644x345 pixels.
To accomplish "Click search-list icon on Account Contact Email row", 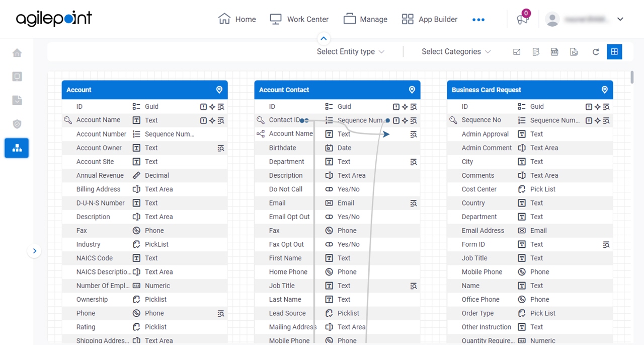I will (414, 203).
